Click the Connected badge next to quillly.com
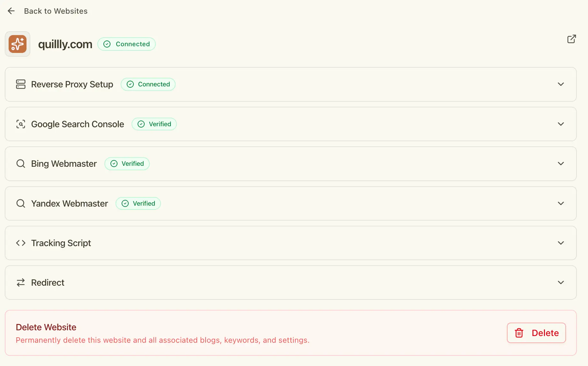 pyautogui.click(x=126, y=44)
